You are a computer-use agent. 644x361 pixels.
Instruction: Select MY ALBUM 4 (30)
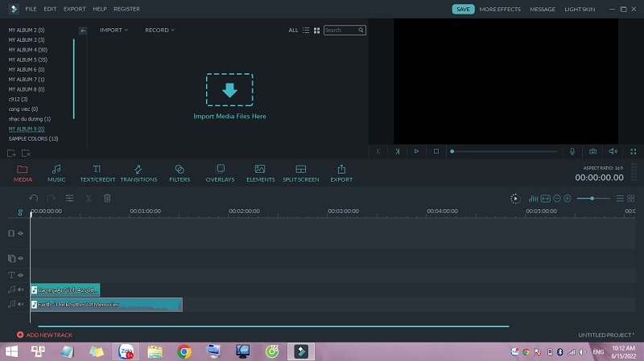click(28, 50)
